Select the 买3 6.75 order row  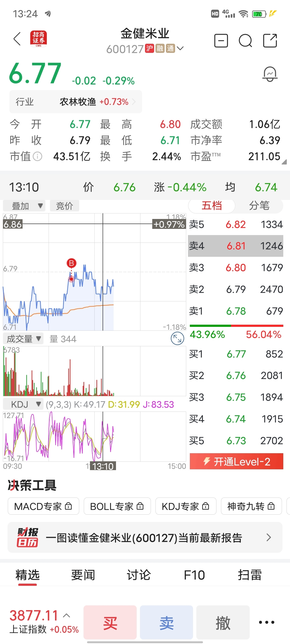point(236,397)
